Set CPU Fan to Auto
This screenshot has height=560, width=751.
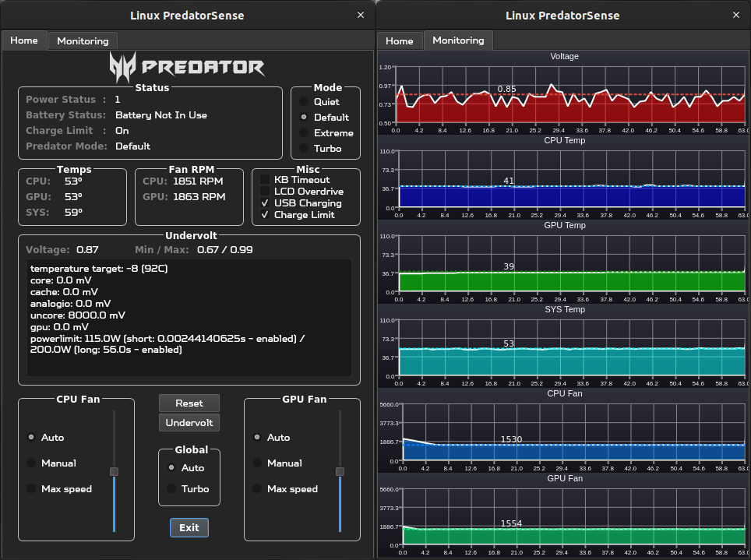[31, 437]
